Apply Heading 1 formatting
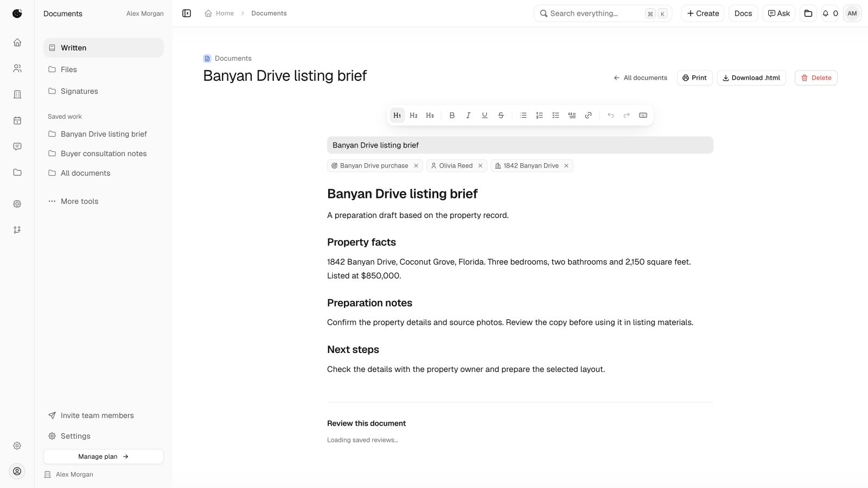 397,115
